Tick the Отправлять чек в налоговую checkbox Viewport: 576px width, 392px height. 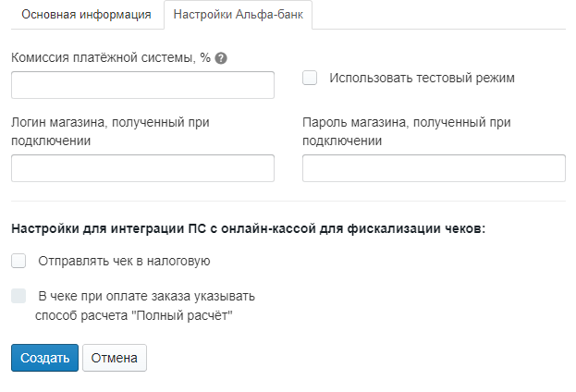pos(18,261)
